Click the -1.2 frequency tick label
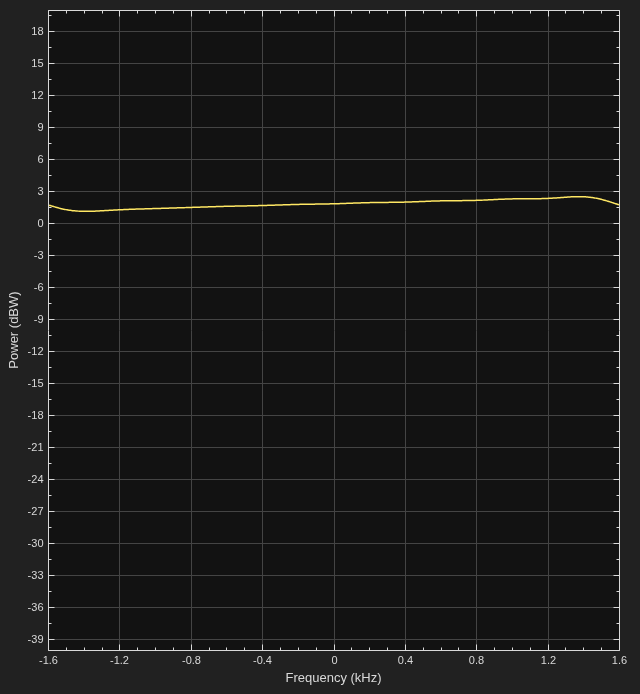Viewport: 640px width, 694px height. (120, 660)
